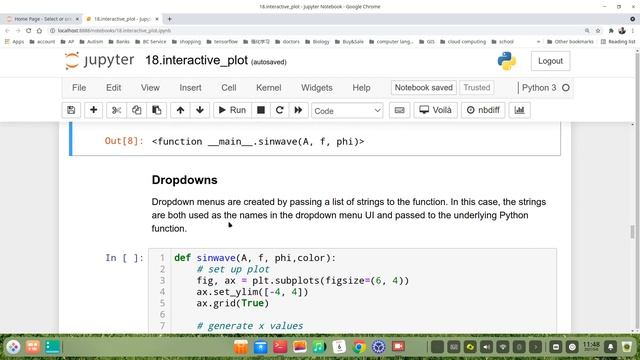
Task: Open the Apps bookmark shortcut
Action: coord(14,42)
